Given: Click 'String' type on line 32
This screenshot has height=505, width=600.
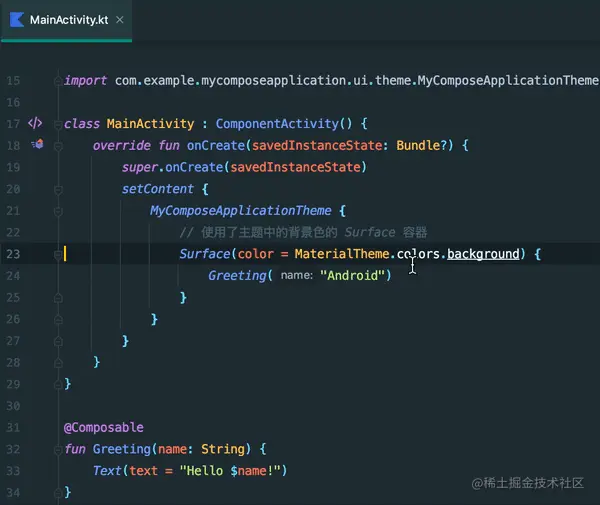Looking at the screenshot, I should [223, 449].
